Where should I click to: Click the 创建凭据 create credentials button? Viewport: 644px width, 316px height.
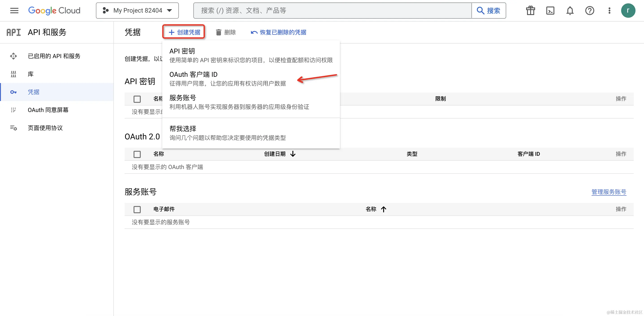coord(184,32)
